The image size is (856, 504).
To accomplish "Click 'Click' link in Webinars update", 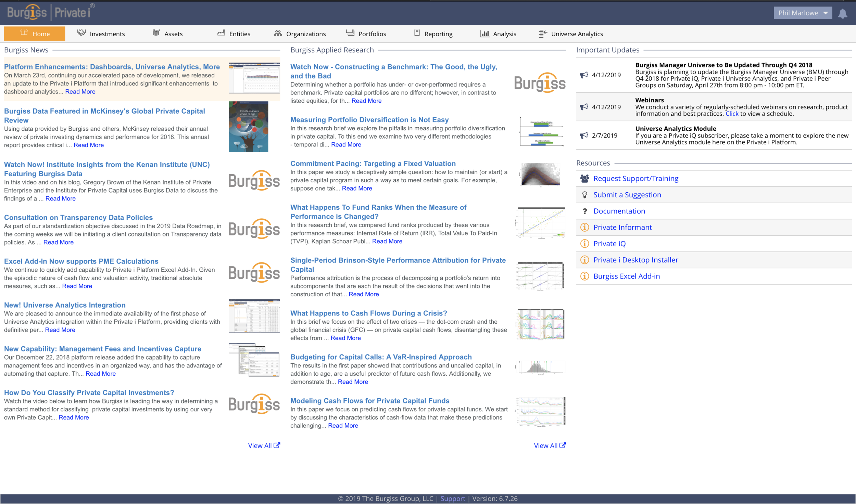I will click(732, 114).
